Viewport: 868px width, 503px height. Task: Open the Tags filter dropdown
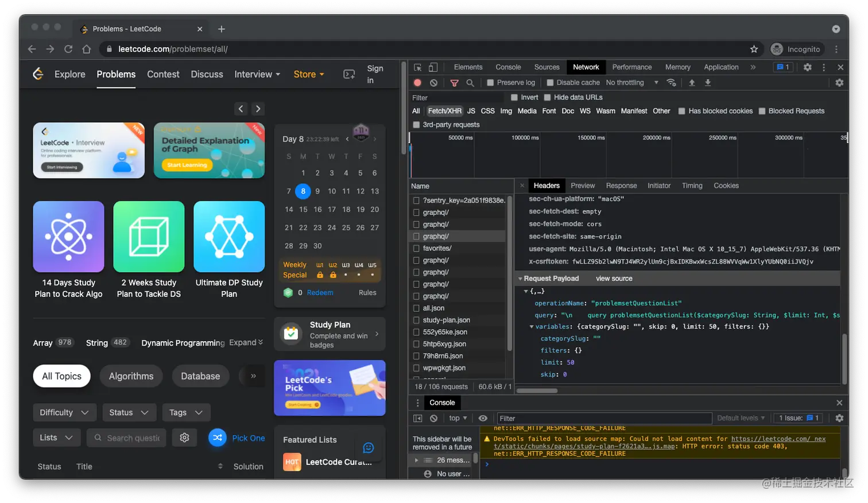pyautogui.click(x=186, y=412)
